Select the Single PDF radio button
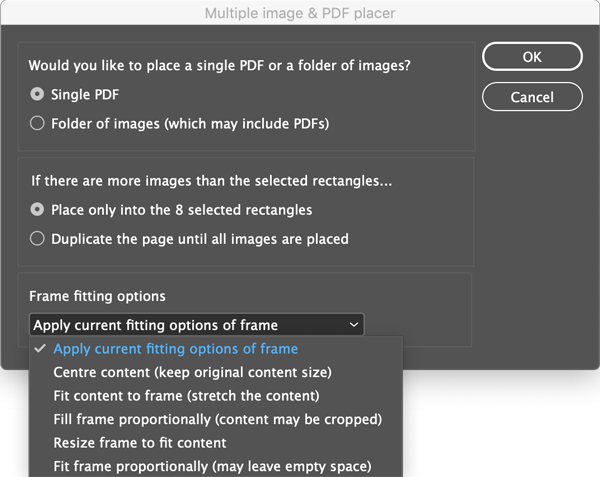 pyautogui.click(x=38, y=95)
